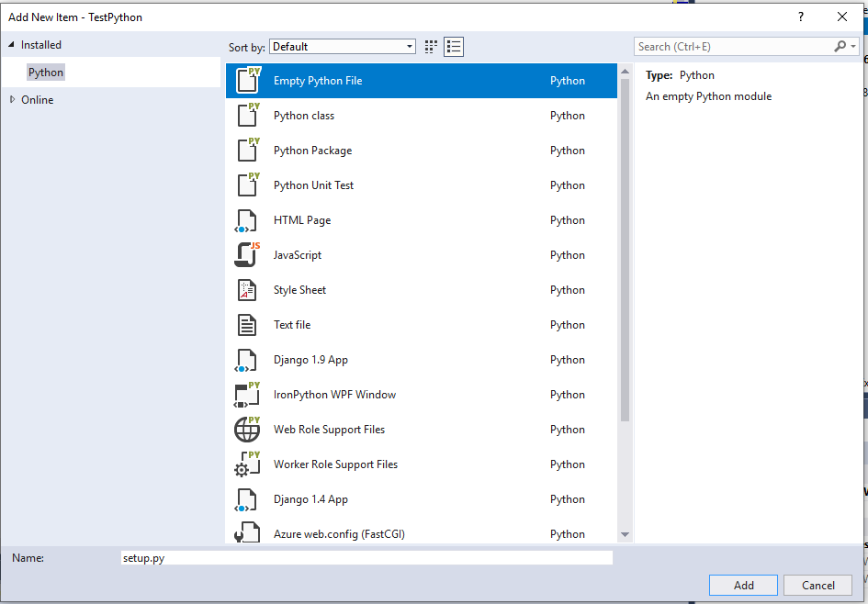
Task: Close the Add New Item dialog
Action: [x=842, y=17]
